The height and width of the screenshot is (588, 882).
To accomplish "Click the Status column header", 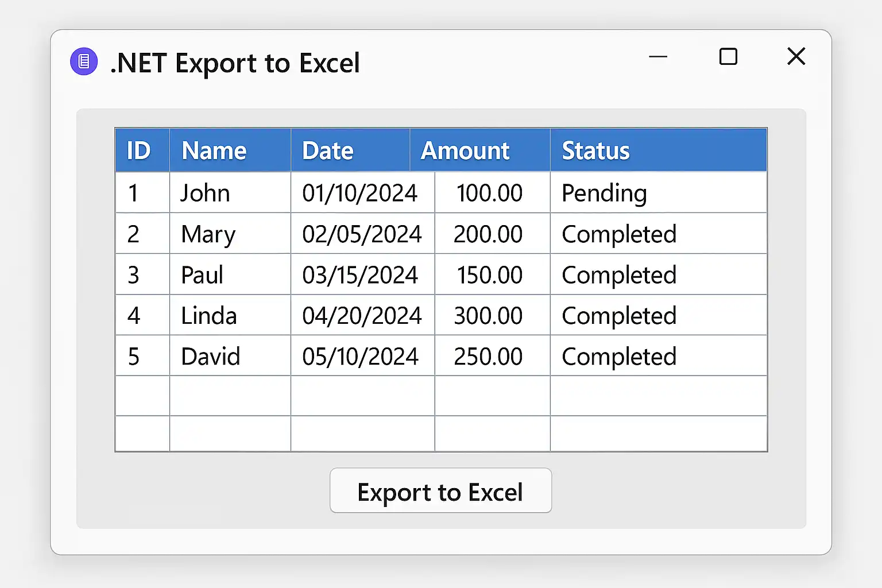I will coord(659,150).
